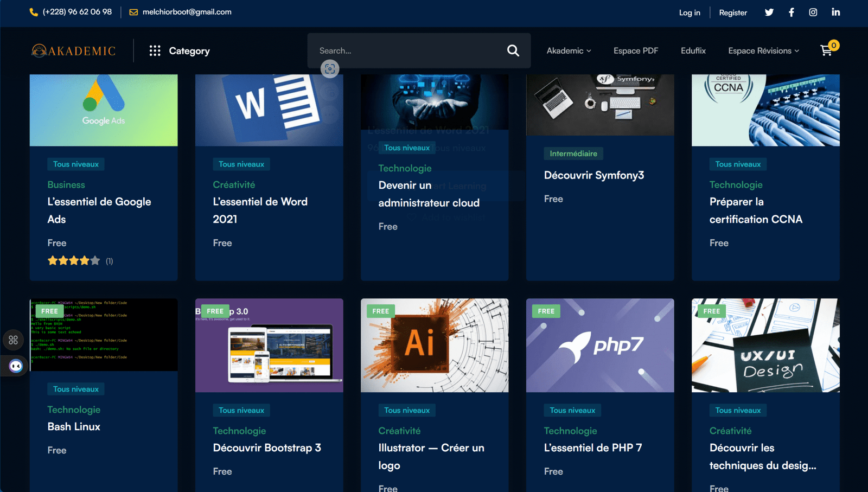Click the star rating on L'essentiel de Google Ads
Screen dimensions: 868x492
[73, 260]
